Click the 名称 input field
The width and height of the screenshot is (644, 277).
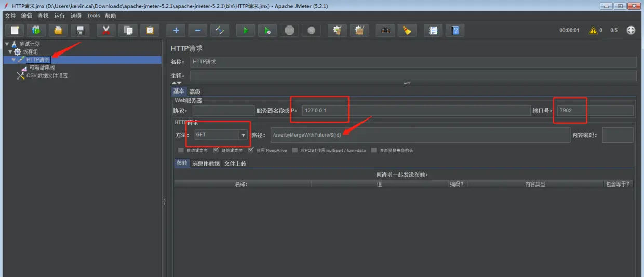tap(413, 62)
